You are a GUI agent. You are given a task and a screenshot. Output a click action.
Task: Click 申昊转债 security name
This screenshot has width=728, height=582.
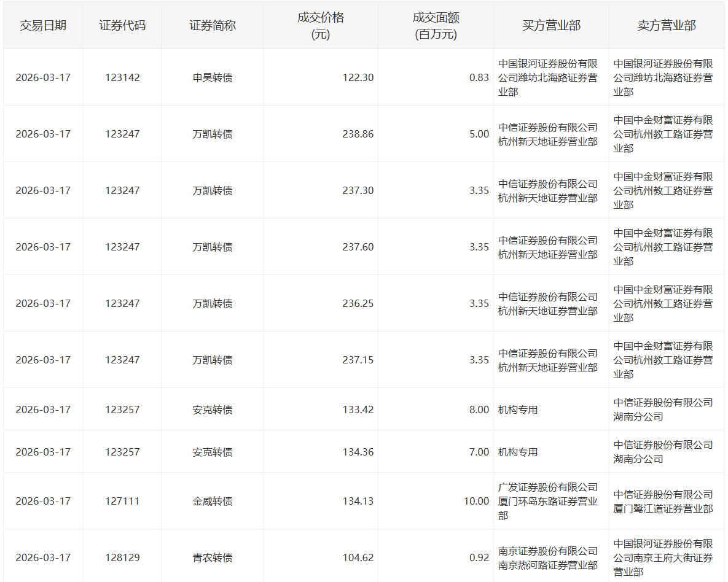click(x=213, y=77)
